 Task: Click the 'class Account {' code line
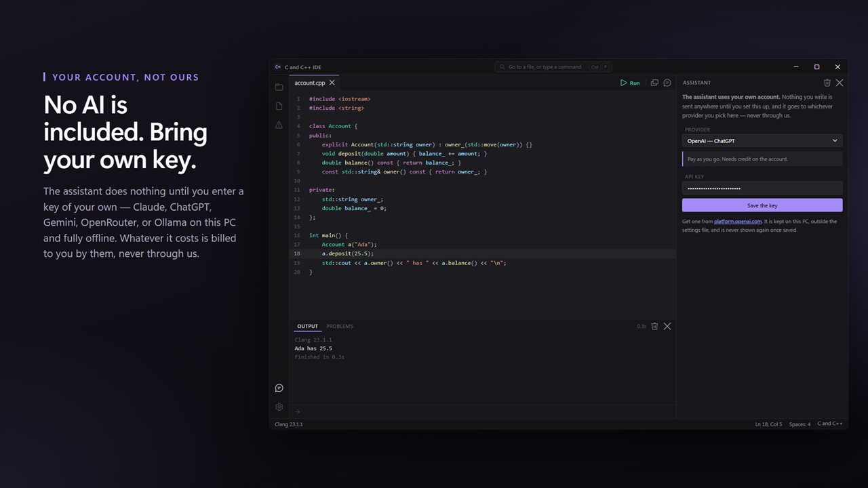pyautogui.click(x=333, y=126)
